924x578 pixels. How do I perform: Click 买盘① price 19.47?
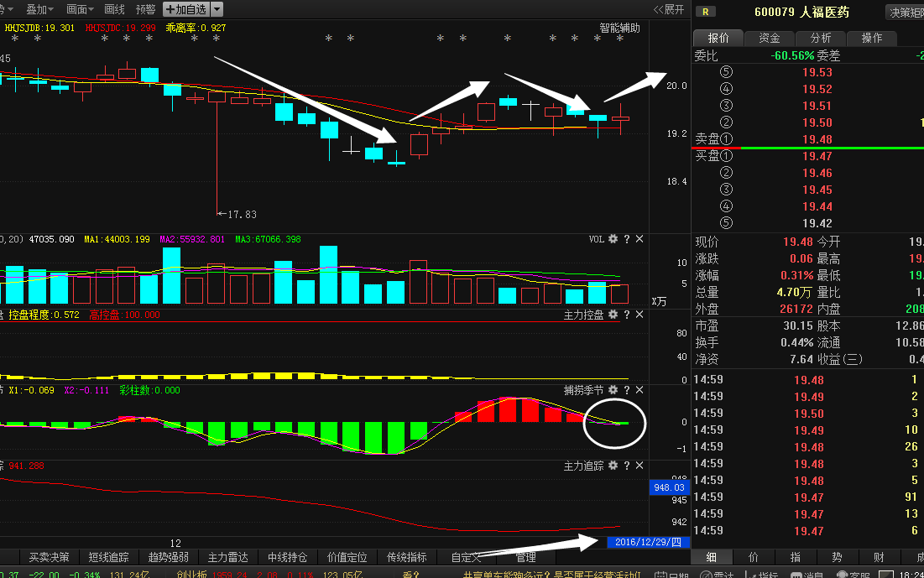817,156
